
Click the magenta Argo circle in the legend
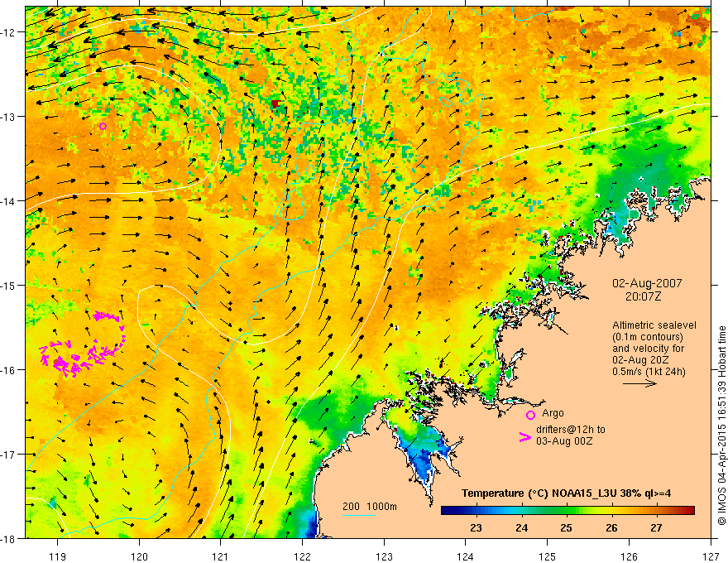click(530, 415)
